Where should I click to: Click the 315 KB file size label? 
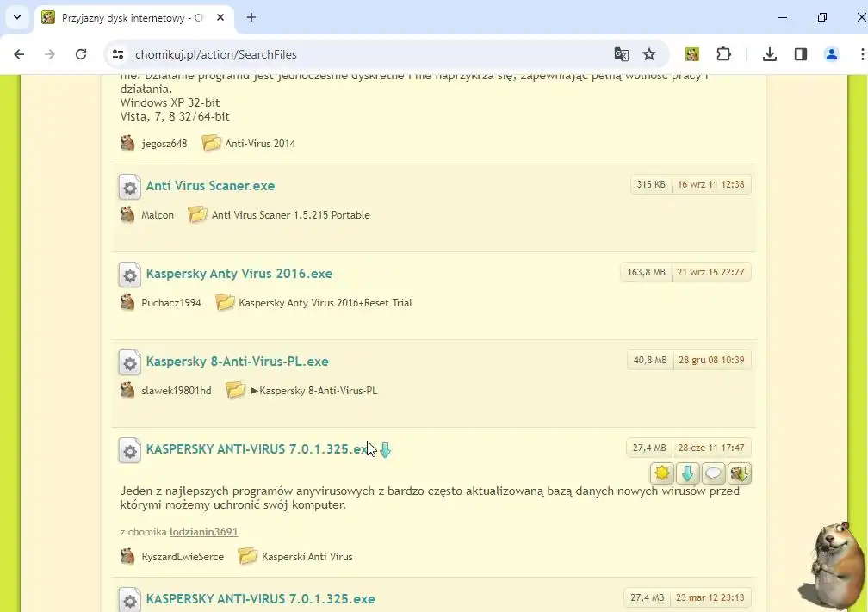click(x=651, y=184)
